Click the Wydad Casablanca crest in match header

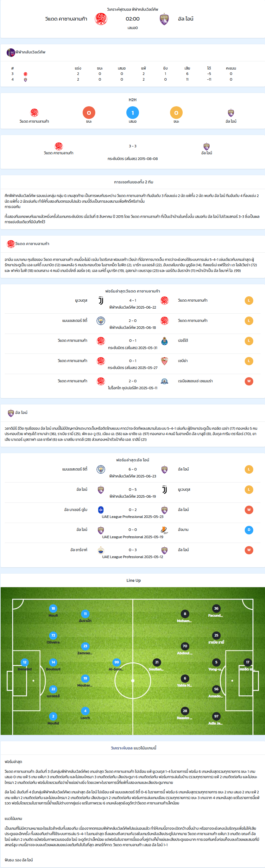(101, 19)
